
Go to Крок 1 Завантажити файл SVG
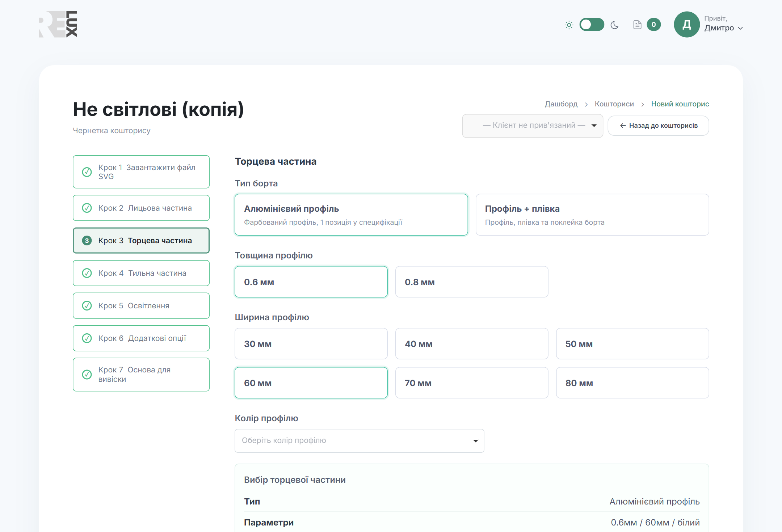tap(141, 172)
